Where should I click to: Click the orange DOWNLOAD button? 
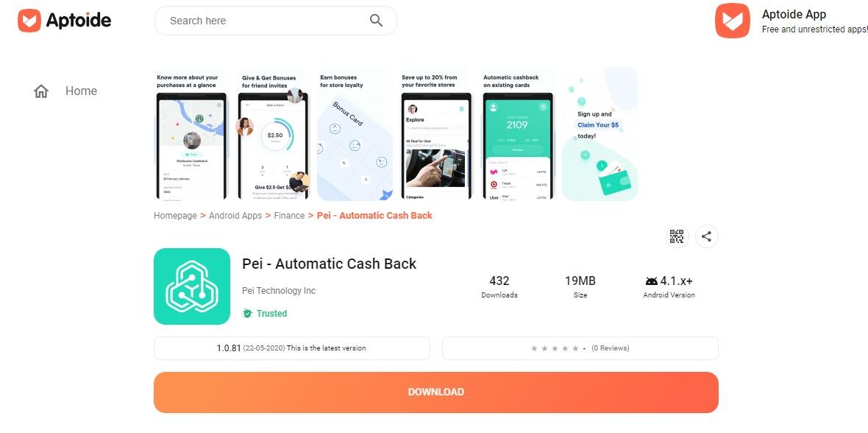(x=435, y=392)
